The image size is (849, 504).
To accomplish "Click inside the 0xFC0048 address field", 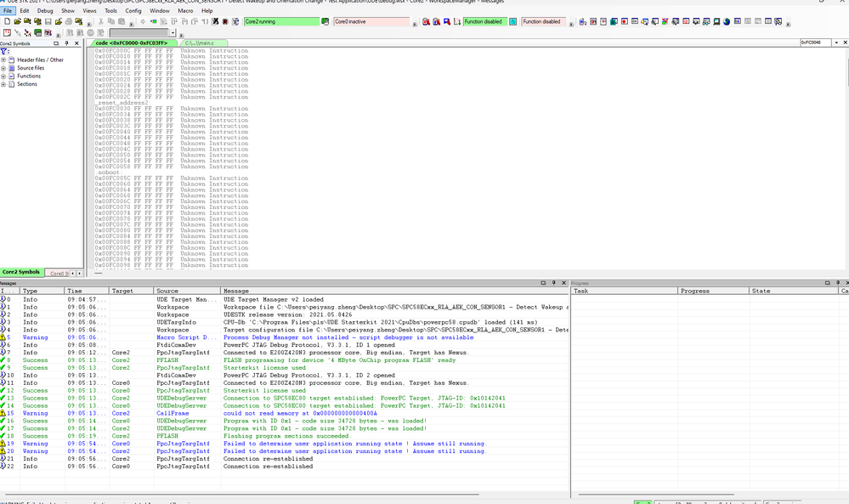I will (816, 42).
